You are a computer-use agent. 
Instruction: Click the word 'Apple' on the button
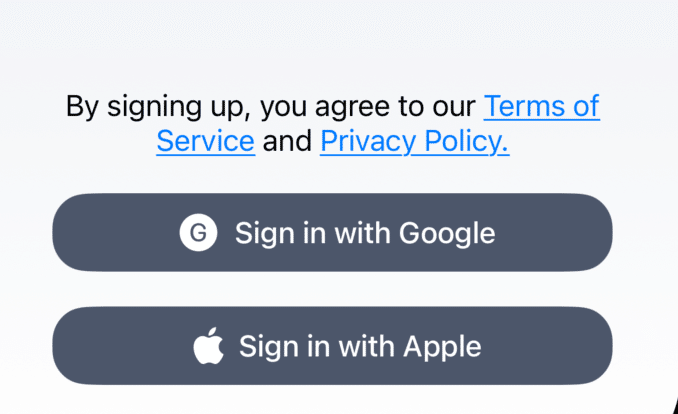click(x=442, y=347)
